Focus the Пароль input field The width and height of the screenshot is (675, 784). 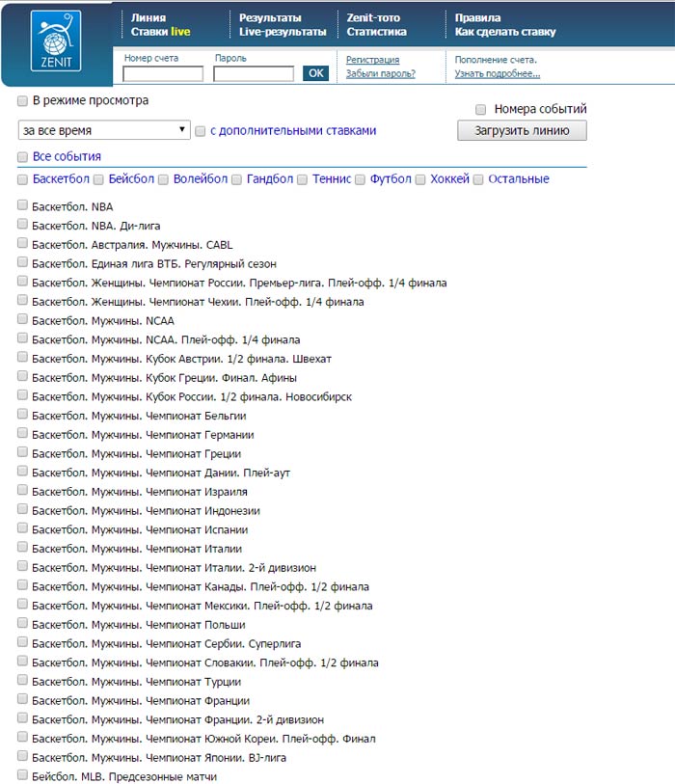(254, 73)
